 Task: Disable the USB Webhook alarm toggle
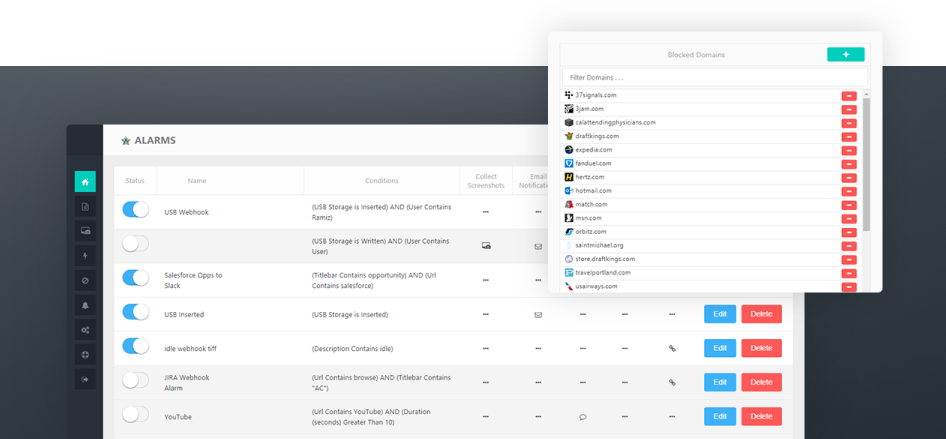coord(135,210)
